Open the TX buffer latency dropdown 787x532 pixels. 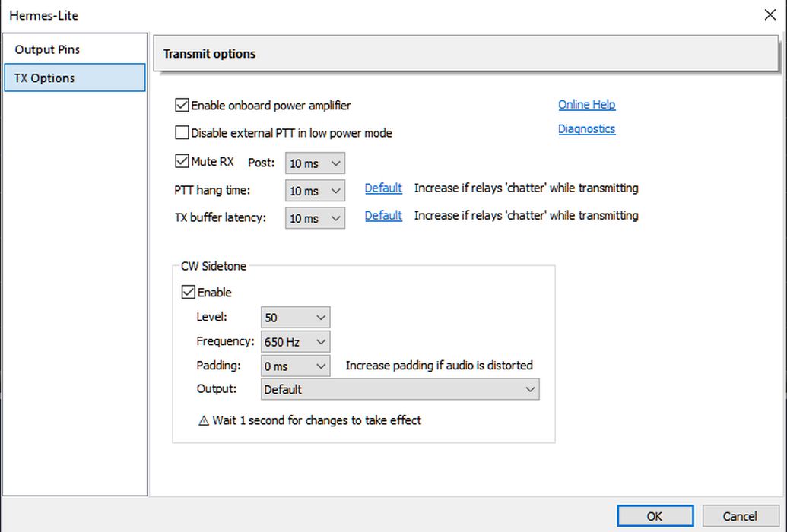pyautogui.click(x=315, y=218)
